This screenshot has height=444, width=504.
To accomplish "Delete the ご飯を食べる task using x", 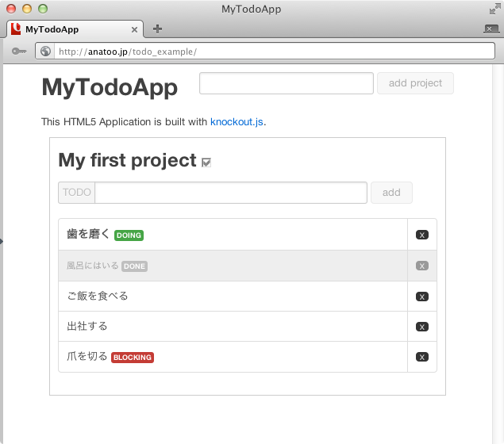I will (422, 297).
